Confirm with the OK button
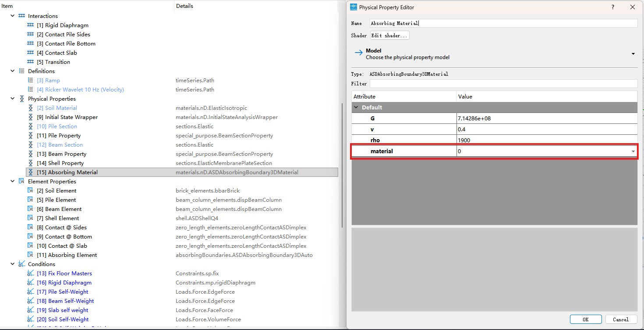The width and height of the screenshot is (644, 330). coord(586,319)
